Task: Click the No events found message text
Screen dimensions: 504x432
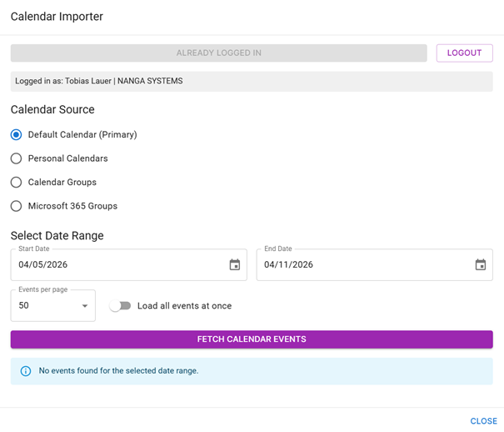Action: pyautogui.click(x=118, y=370)
